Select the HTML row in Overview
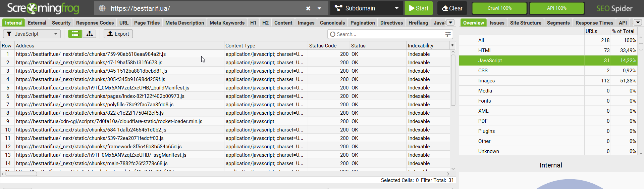This screenshot has height=189, width=644. 548,50
